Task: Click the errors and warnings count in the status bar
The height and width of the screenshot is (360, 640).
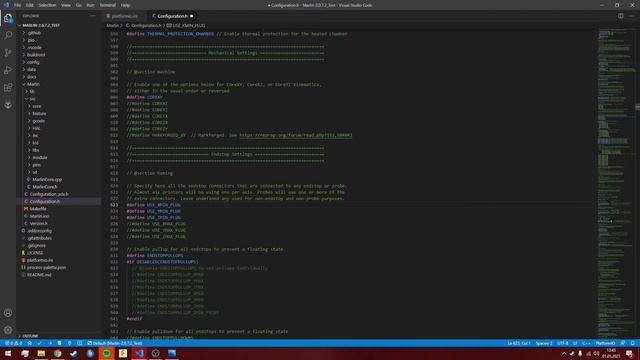Action: tap(13, 343)
